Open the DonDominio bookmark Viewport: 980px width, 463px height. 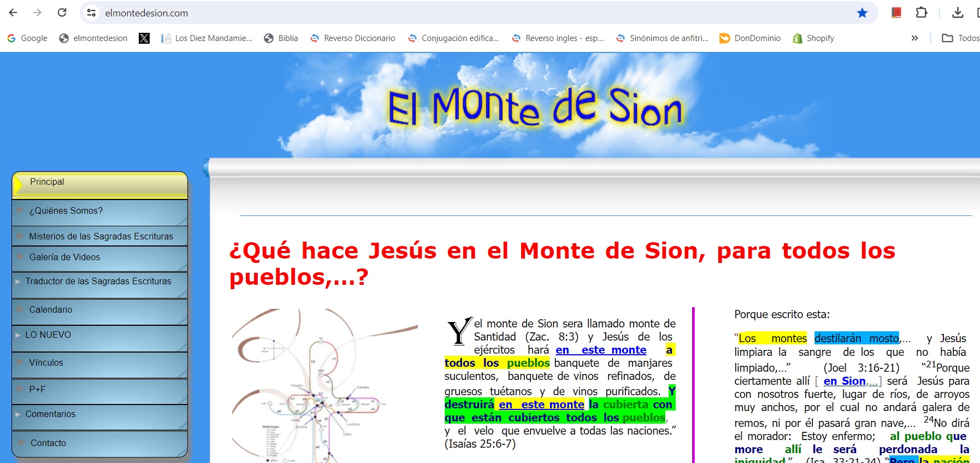pyautogui.click(x=750, y=38)
